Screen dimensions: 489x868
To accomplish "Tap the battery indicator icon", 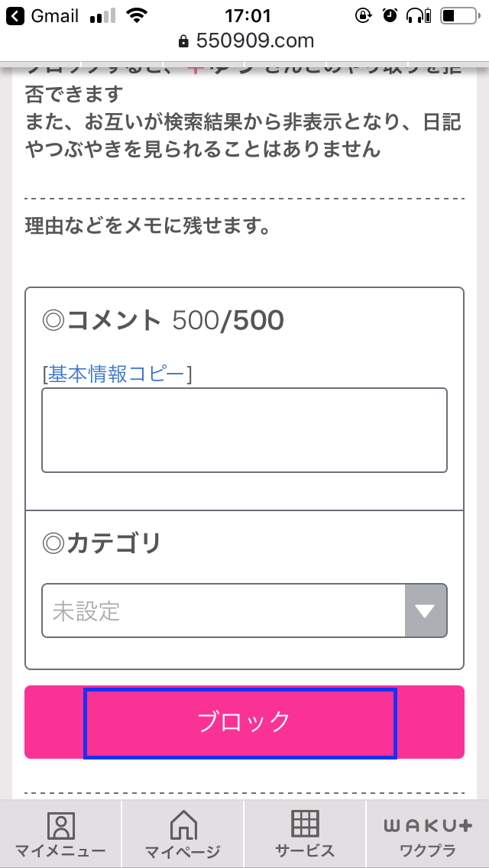I will [458, 15].
